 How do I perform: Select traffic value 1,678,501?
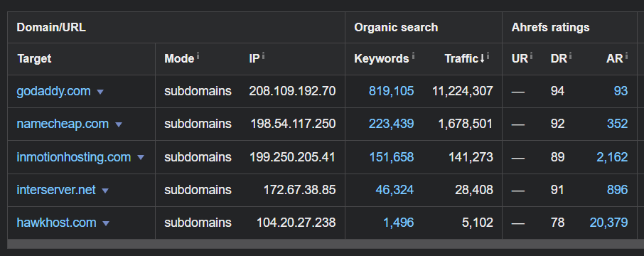[466, 124]
